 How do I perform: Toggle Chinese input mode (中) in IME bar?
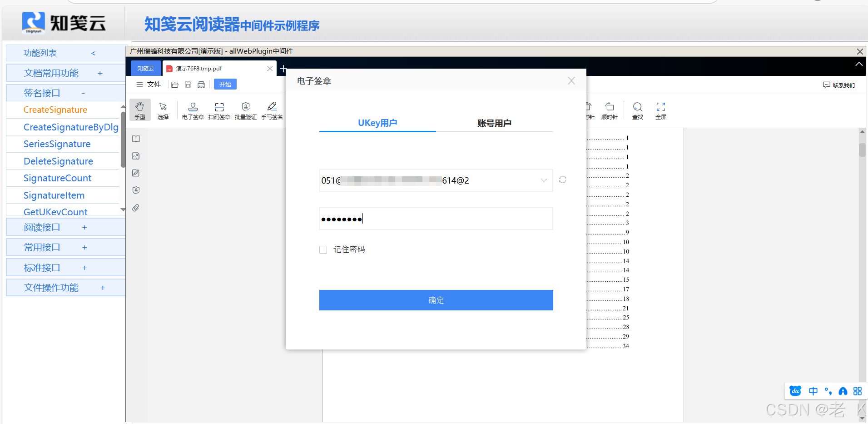coord(813,391)
